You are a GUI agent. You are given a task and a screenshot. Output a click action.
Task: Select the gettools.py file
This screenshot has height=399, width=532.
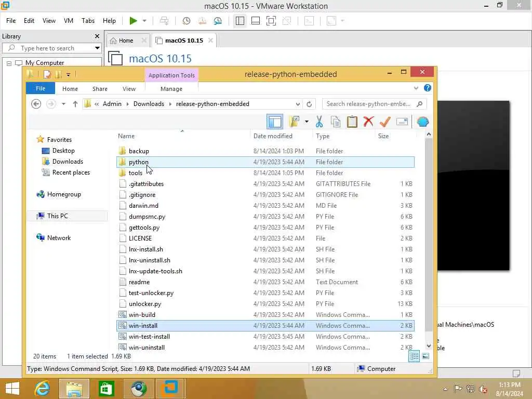264,228
